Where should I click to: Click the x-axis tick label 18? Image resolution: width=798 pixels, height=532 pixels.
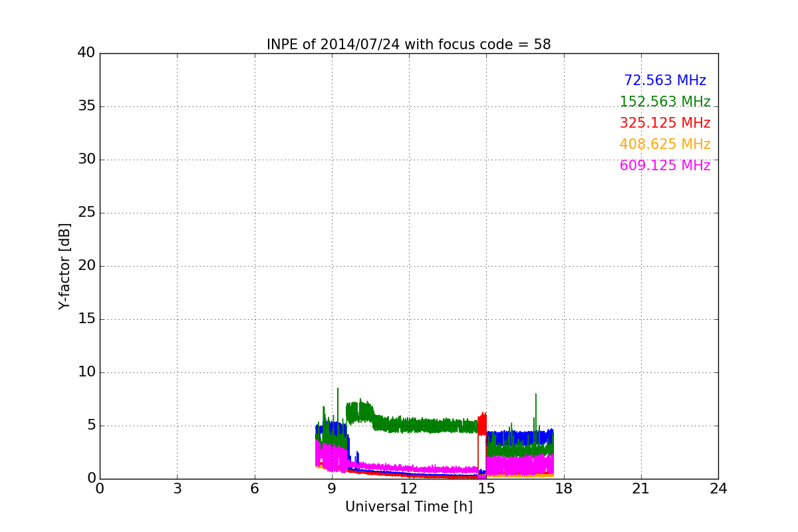(x=564, y=489)
